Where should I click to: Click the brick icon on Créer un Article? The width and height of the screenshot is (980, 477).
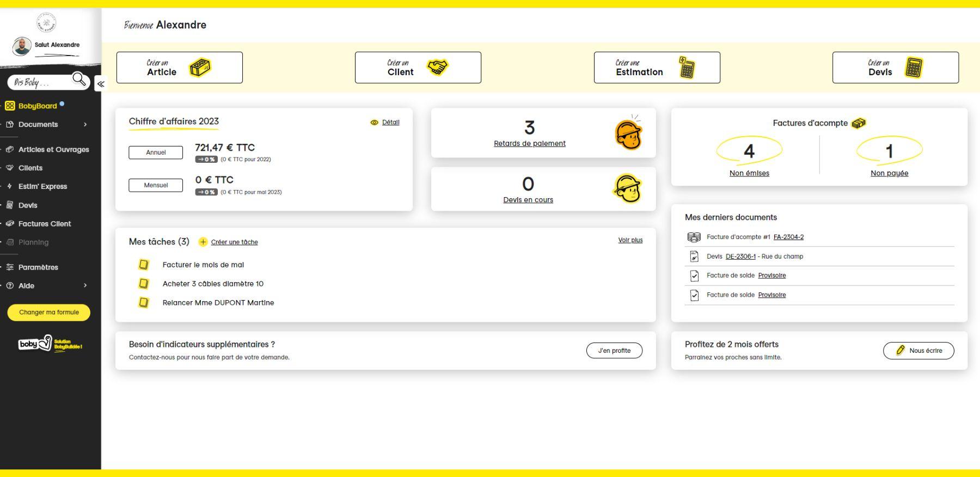tap(200, 68)
